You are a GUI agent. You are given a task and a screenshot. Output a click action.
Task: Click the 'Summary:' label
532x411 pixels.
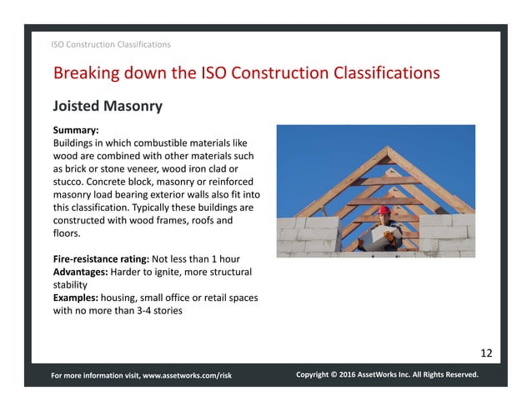76,130
